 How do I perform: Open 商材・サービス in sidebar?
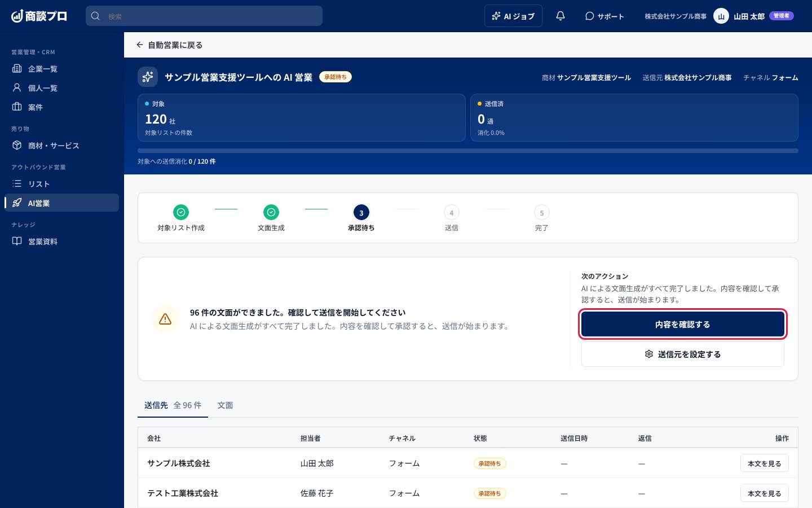pos(61,146)
